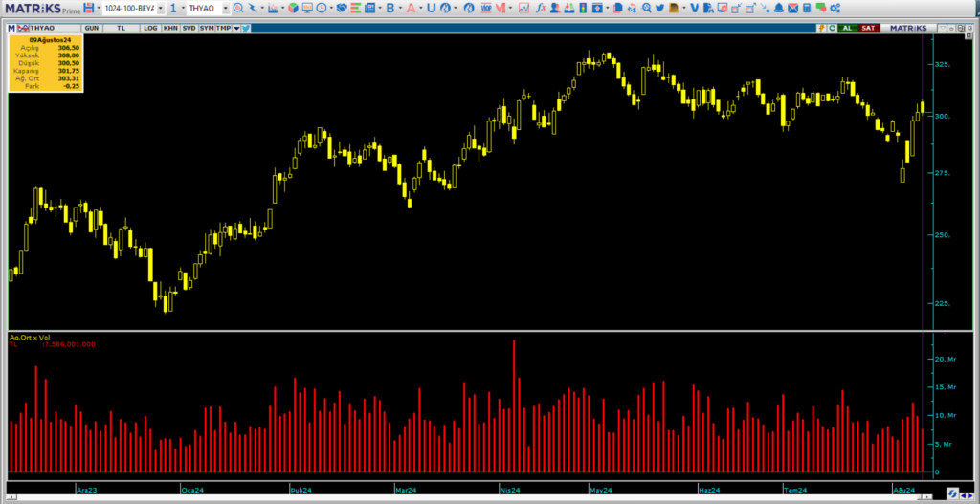Click the Twitter bird icon in chart header
This screenshot has height=504, width=980.
246,28
